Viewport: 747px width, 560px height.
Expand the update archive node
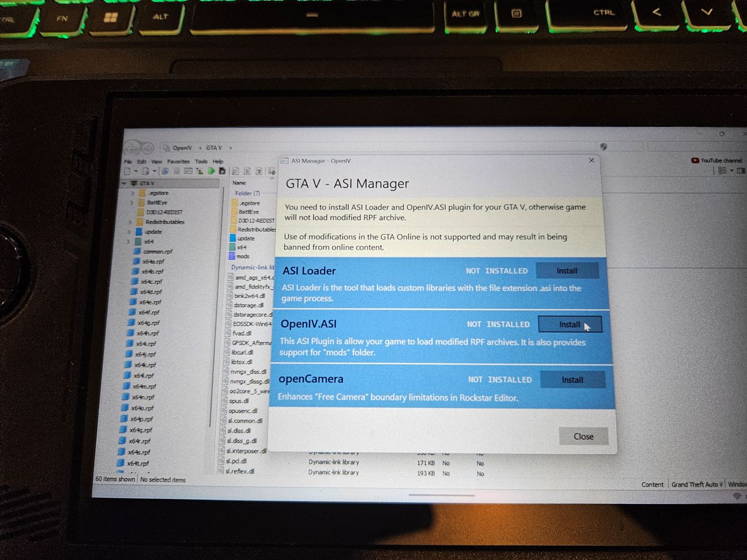(129, 232)
